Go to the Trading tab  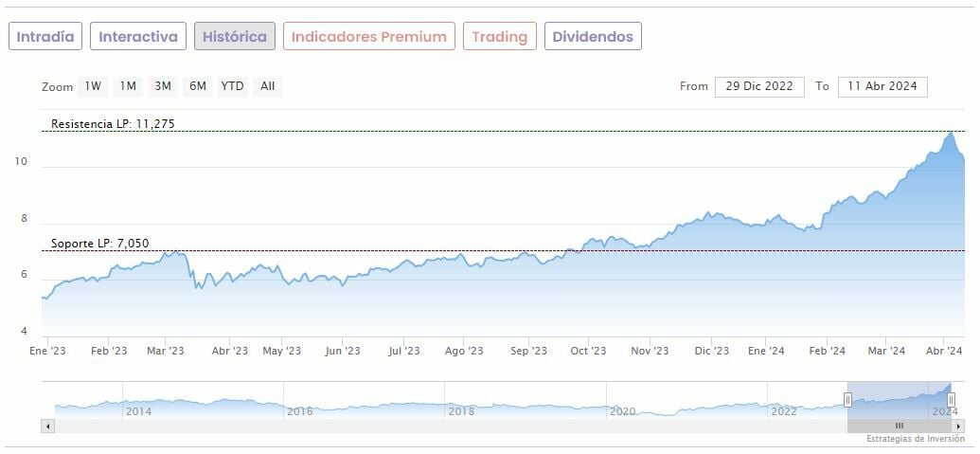[x=499, y=37]
